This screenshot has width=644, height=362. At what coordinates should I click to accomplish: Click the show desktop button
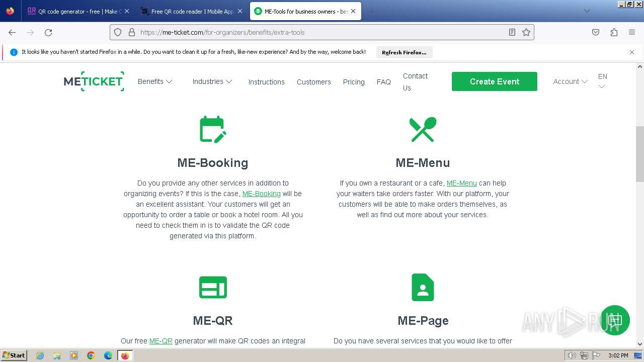click(x=638, y=355)
